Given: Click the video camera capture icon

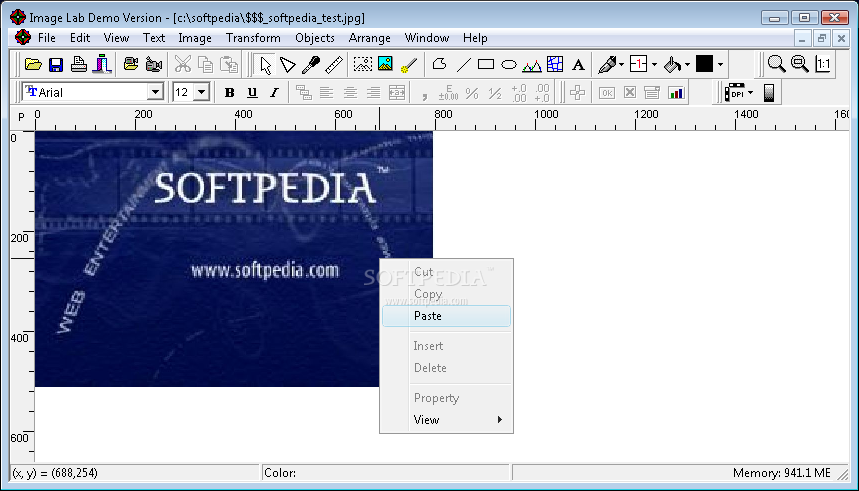Looking at the screenshot, I should 131,65.
